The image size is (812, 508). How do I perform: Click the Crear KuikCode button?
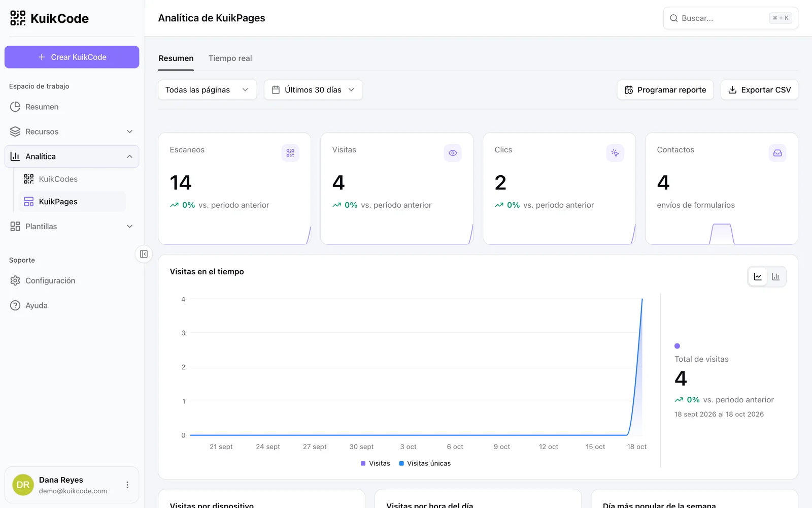click(x=72, y=57)
